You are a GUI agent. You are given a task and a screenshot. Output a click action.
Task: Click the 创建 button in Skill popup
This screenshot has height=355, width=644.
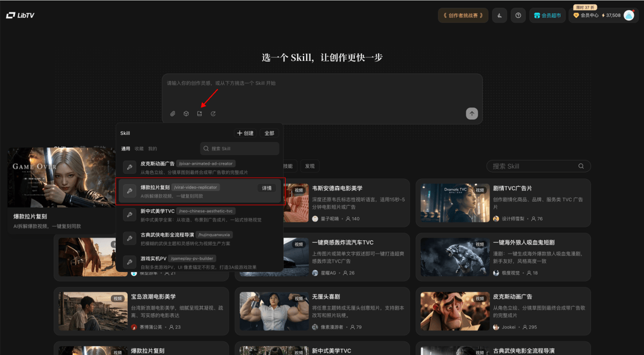[245, 133]
